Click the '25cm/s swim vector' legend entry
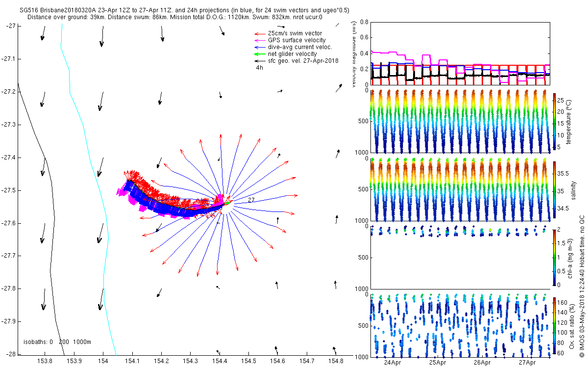The image size is (588, 368). tap(295, 33)
